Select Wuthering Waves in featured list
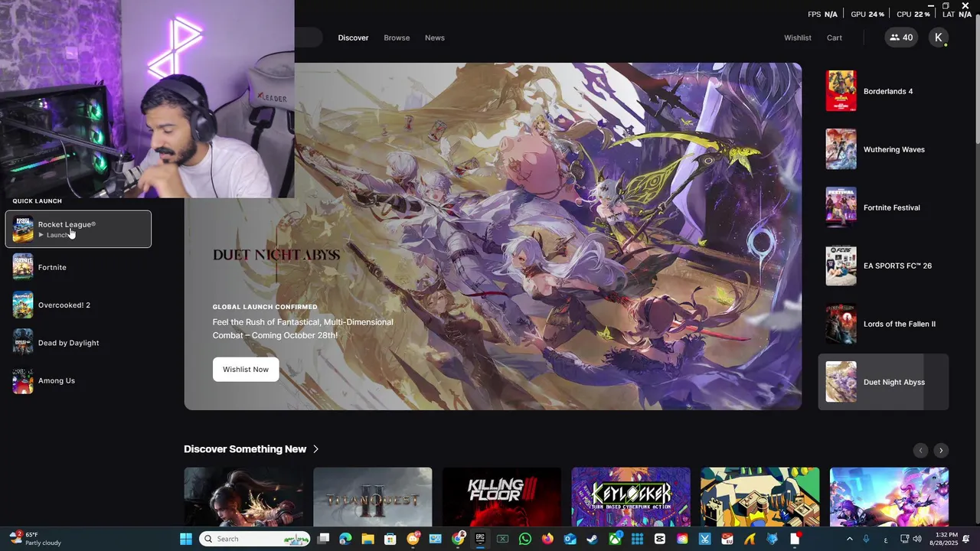The width and height of the screenshot is (980, 551). 884,149
